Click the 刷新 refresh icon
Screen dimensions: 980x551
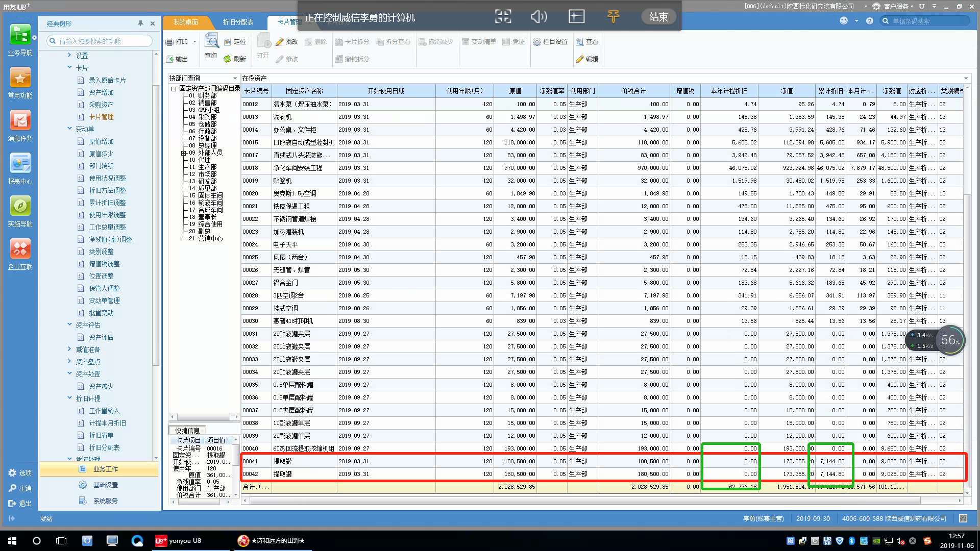click(x=228, y=59)
